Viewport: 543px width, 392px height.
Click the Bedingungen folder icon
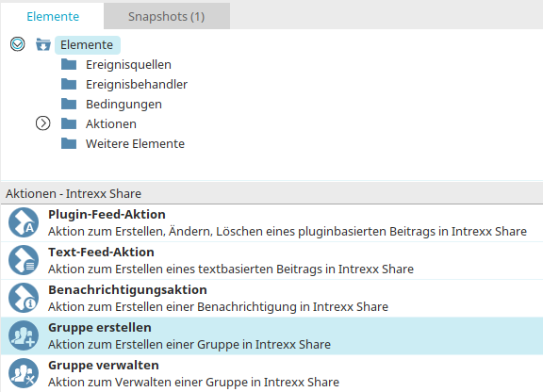point(69,104)
